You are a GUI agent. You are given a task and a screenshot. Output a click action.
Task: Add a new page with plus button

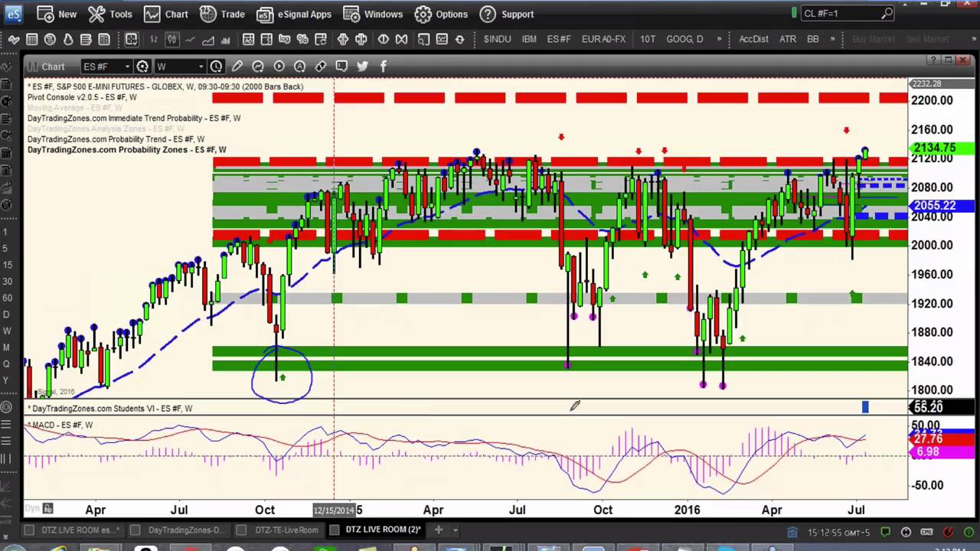click(439, 530)
